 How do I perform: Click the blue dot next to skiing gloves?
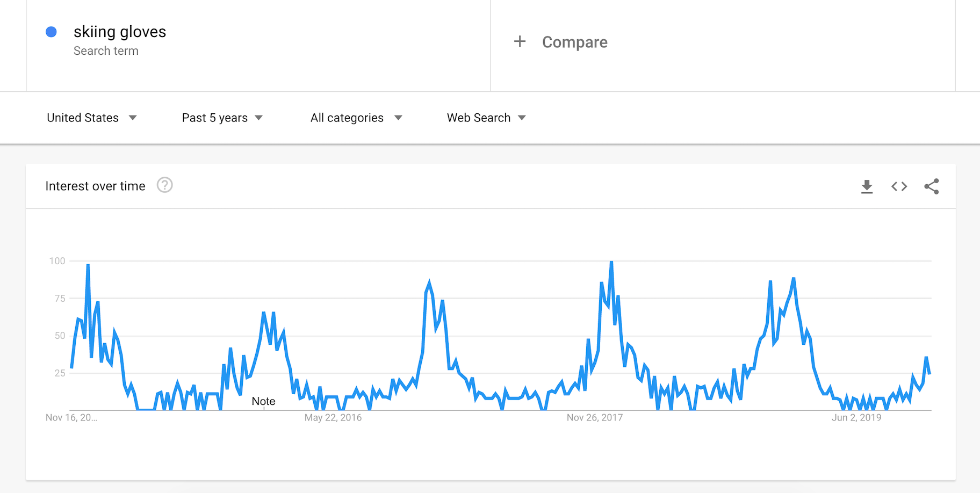point(52,32)
